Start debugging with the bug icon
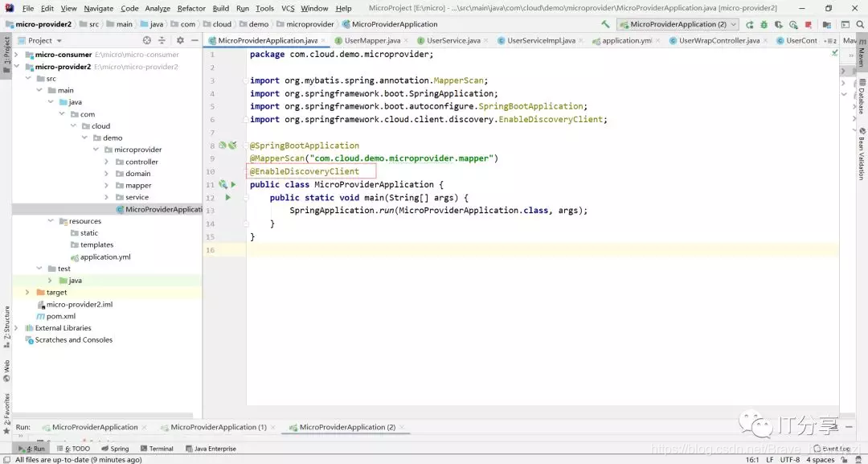Image resolution: width=868 pixels, height=464 pixels. tap(764, 24)
